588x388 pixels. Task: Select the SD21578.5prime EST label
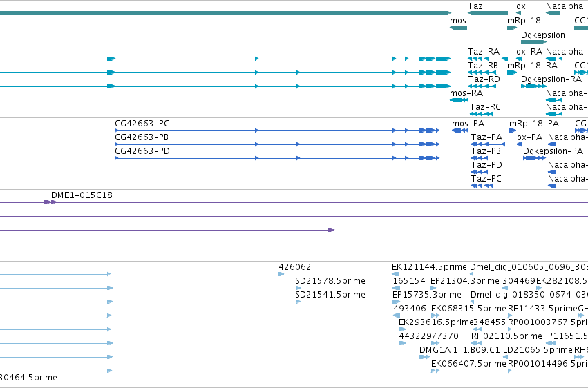point(330,281)
